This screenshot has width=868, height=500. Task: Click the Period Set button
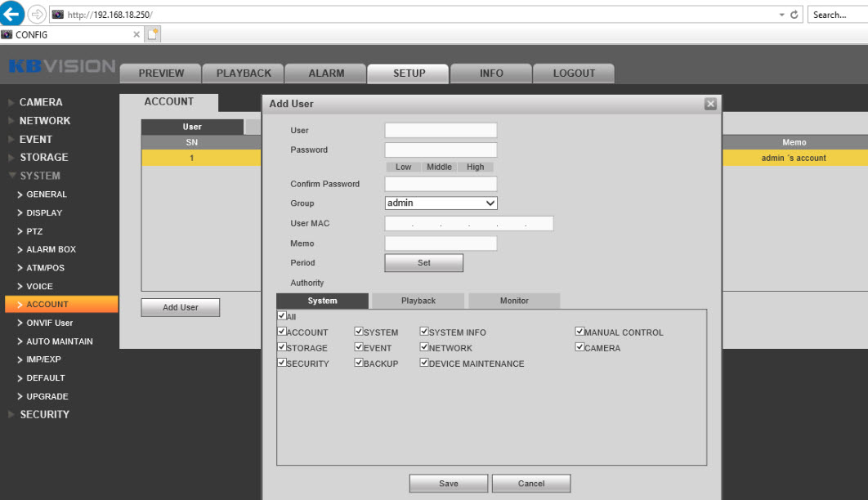[423, 263]
